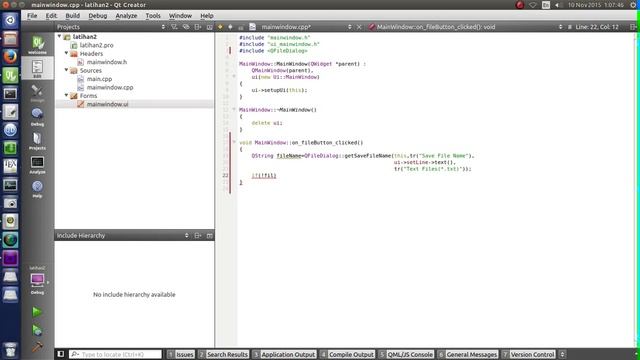Open the output panes selector arrows

[562, 354]
